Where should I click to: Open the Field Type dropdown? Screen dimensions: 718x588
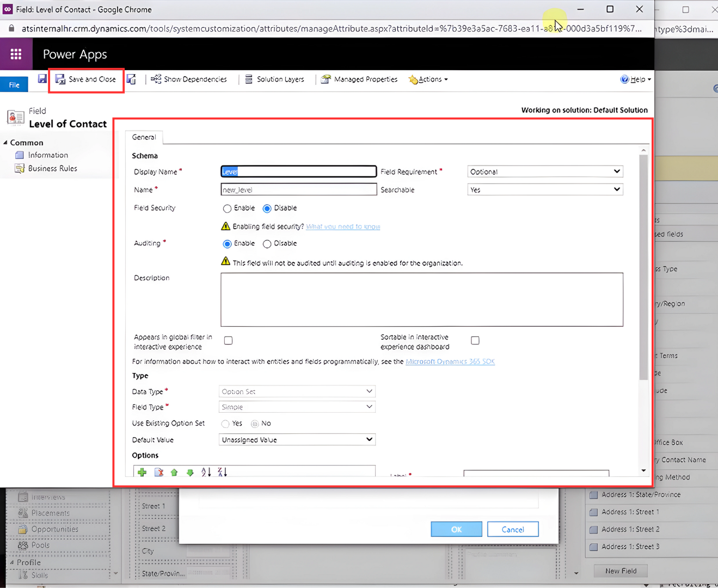[x=297, y=407]
